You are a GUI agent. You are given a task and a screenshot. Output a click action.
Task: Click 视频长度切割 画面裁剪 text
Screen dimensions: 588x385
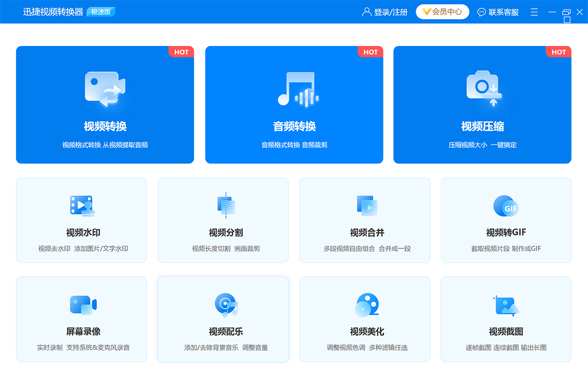click(226, 249)
